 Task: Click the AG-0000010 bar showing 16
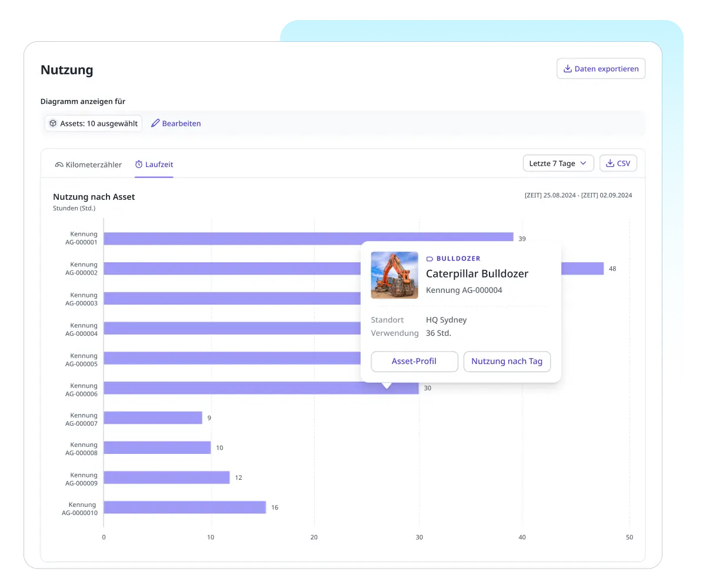tap(185, 507)
